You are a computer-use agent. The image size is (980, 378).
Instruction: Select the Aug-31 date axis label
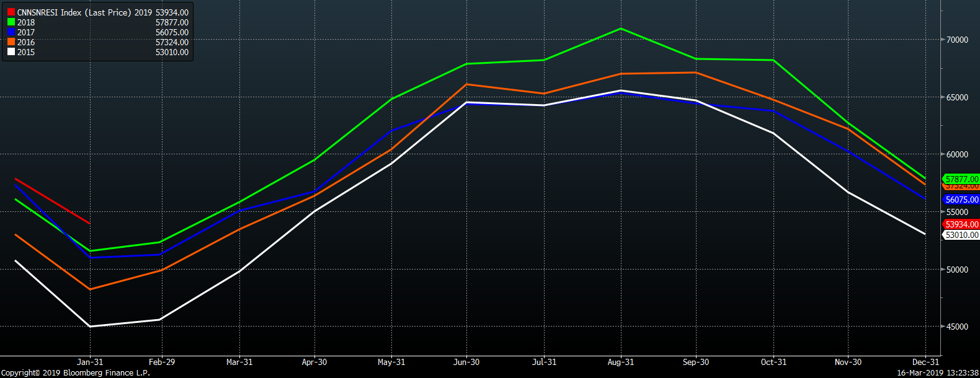[620, 362]
